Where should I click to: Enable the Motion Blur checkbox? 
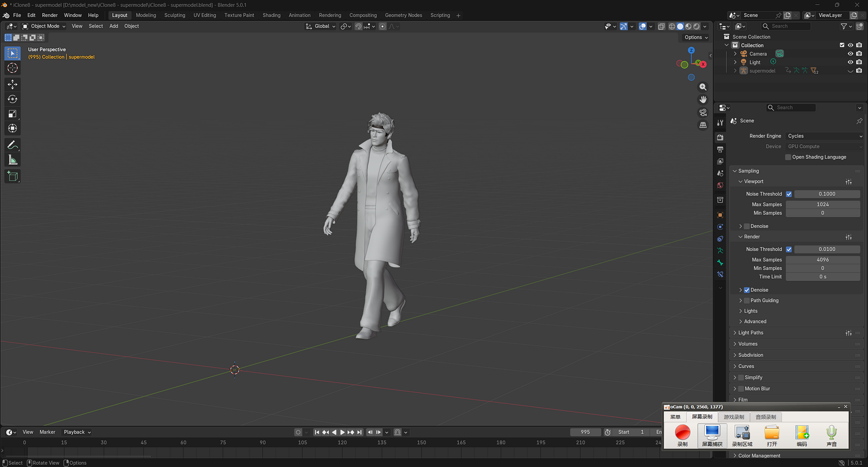click(x=741, y=389)
